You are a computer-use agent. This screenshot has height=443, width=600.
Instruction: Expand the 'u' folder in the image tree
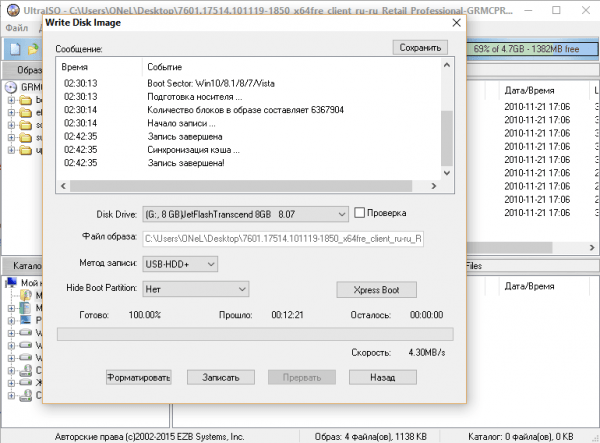[11, 150]
